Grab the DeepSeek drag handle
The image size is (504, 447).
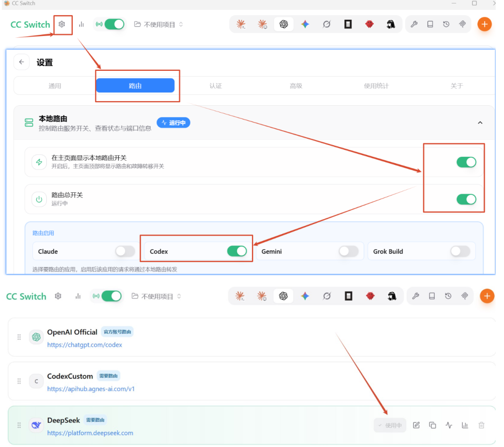point(19,425)
